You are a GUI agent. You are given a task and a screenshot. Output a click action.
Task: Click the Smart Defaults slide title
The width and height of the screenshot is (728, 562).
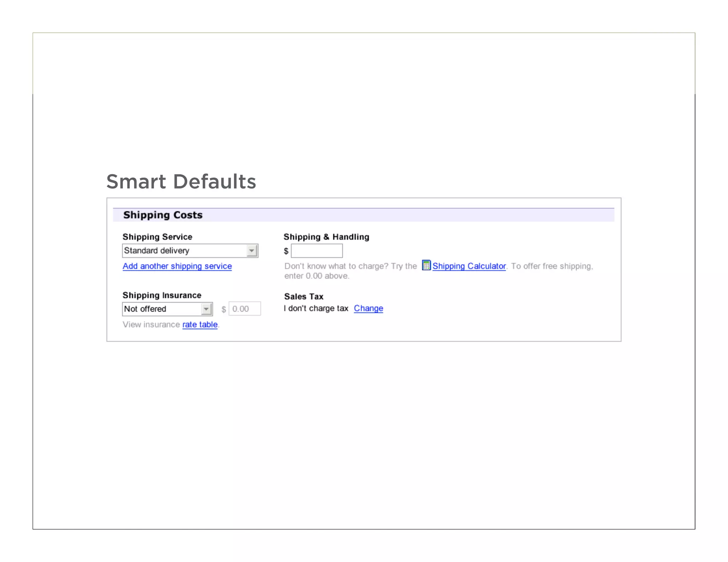(181, 182)
